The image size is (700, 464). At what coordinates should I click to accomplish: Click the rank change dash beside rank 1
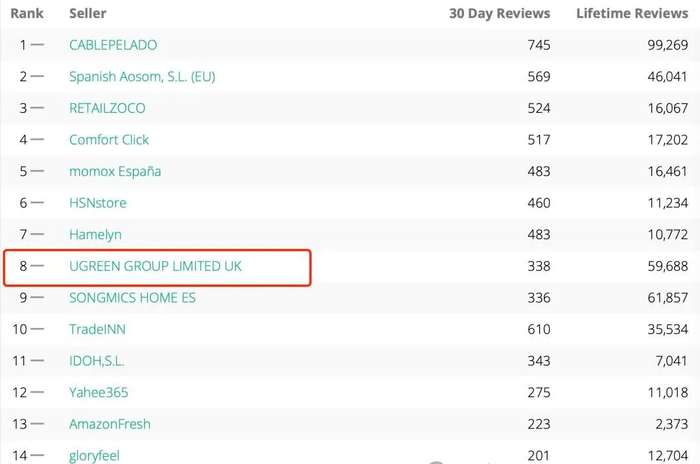38,45
